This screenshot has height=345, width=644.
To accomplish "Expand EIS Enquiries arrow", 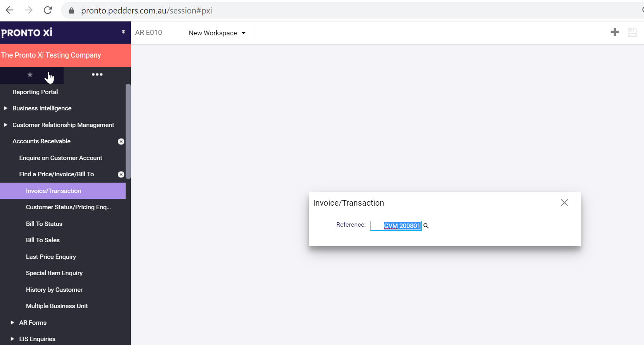I will pyautogui.click(x=12, y=339).
